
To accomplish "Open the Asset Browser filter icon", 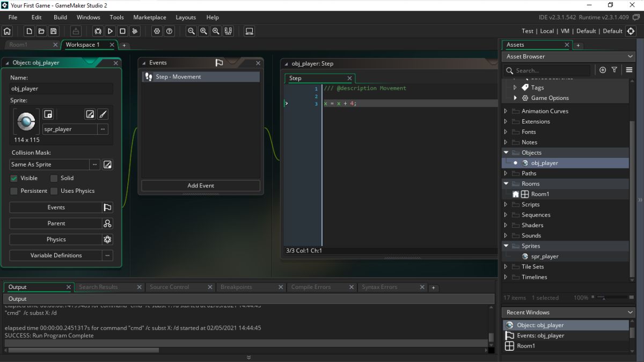I will (614, 70).
